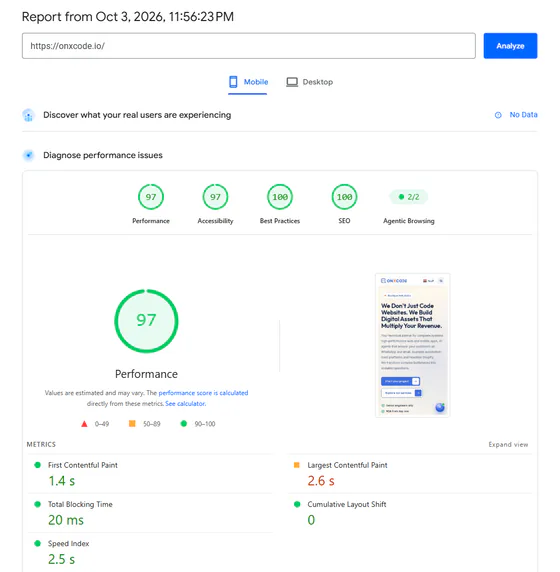Click the large Performance 97 gauge
Viewport: 560px width, 572px height.
[146, 321]
